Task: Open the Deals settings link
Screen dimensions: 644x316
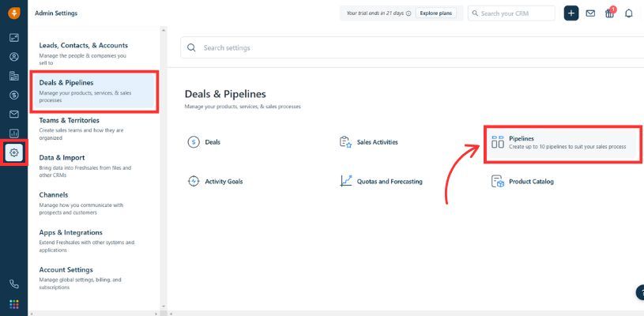Action: (x=213, y=142)
